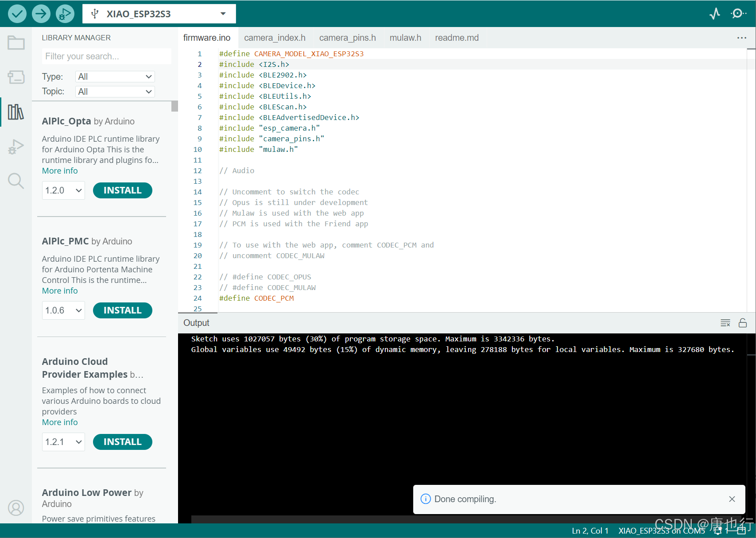The width and height of the screenshot is (756, 538).
Task: Open the Sketchbook folder panel
Action: 16,43
